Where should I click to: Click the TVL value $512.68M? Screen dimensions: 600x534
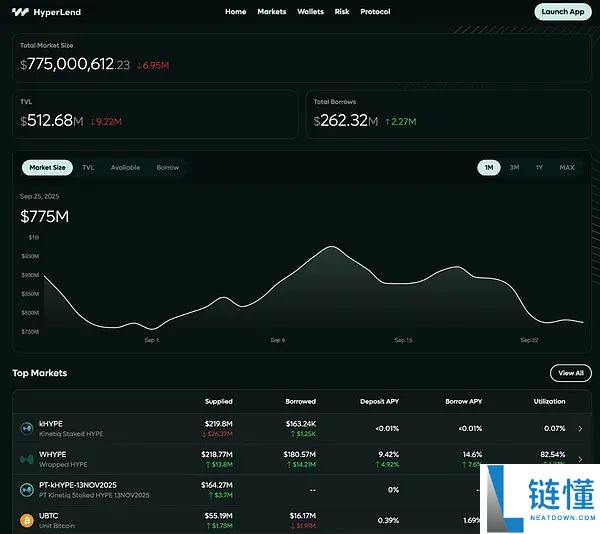pos(52,121)
